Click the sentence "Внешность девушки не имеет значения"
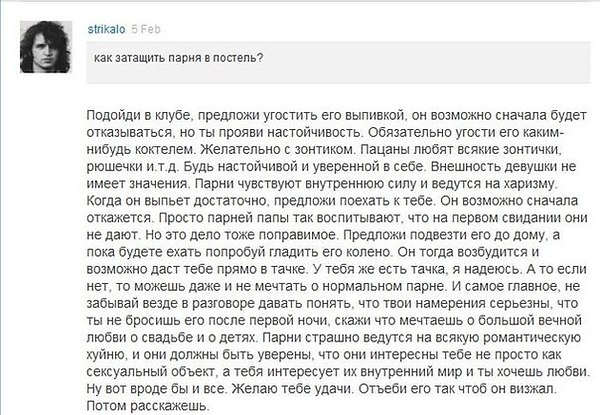Image resolution: width=600 pixels, height=415 pixels. point(331,175)
